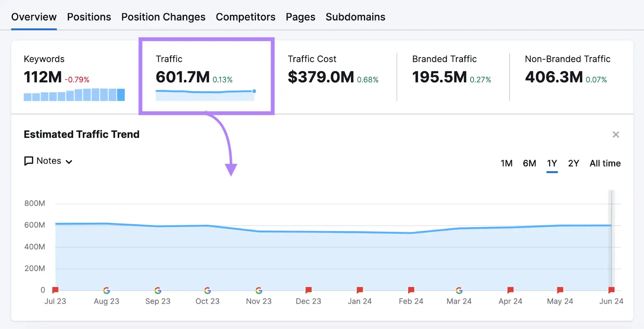Click the Keywords bar sparkline
The height and width of the screenshot is (329, 644).
(x=74, y=95)
